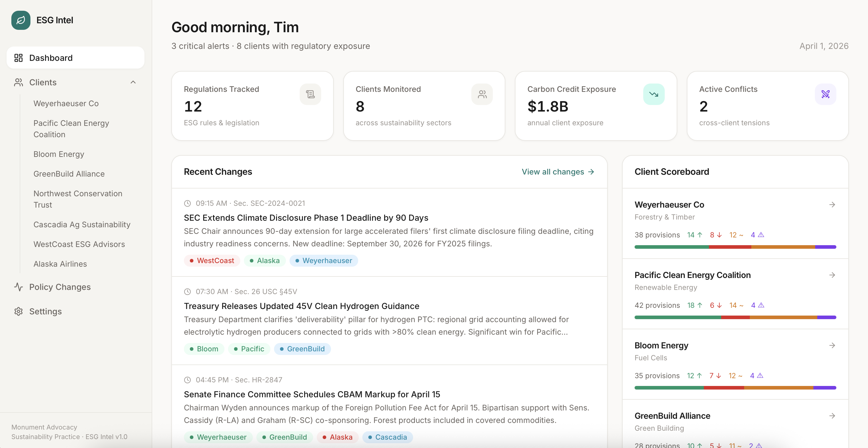Select Northwest Conservation Trust client
The image size is (868, 448).
coord(78,199)
